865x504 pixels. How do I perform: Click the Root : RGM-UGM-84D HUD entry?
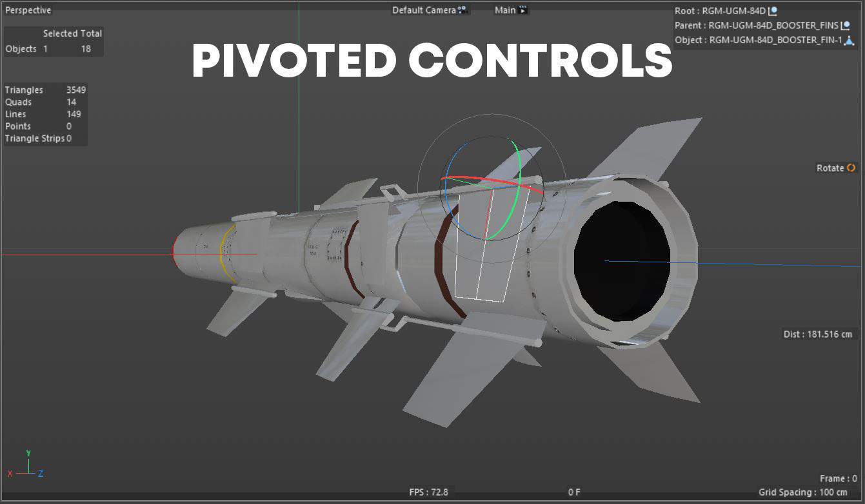pyautogui.click(x=726, y=11)
